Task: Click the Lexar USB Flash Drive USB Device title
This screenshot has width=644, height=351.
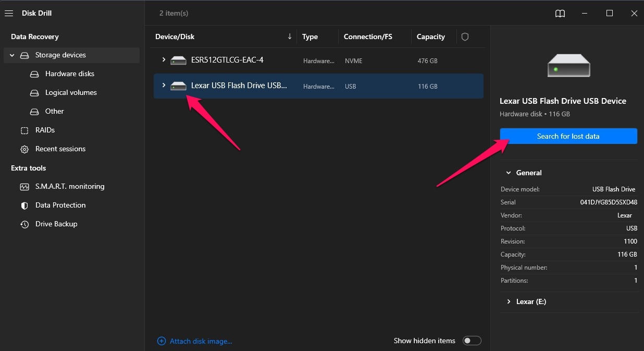Action: click(563, 101)
